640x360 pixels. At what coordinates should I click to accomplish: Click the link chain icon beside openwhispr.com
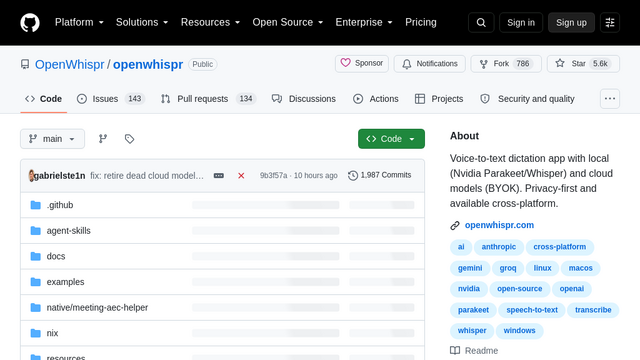tap(455, 225)
